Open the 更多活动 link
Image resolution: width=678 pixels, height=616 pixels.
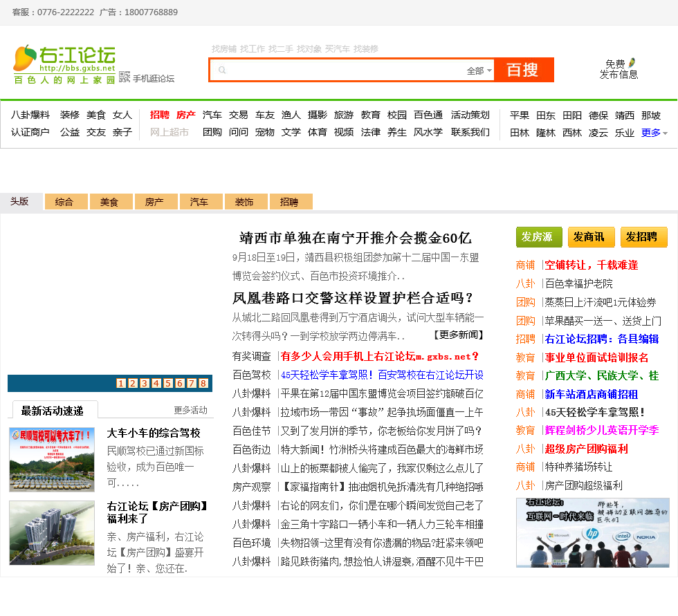pos(190,410)
